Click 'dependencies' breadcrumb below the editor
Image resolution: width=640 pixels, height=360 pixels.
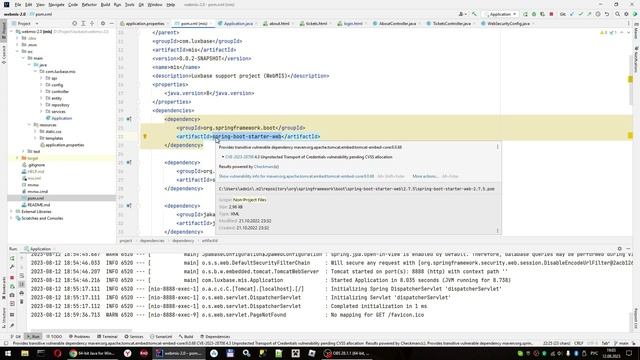(152, 241)
